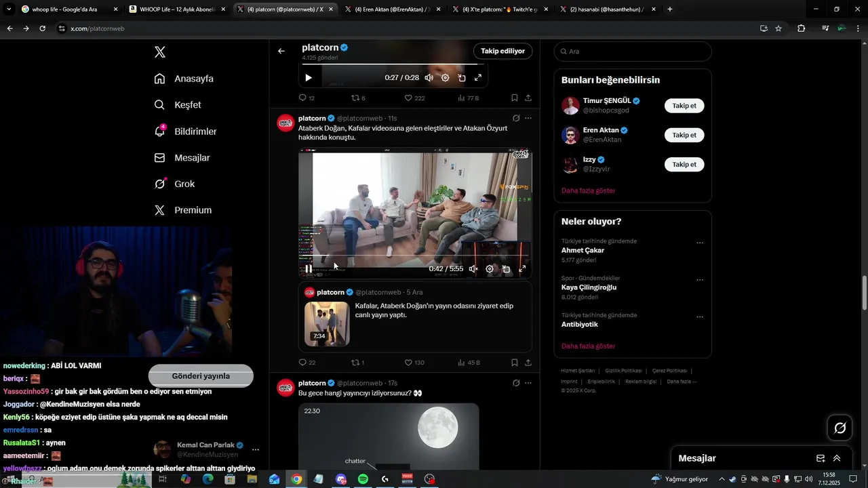
Task: Reply to post with 12 comments
Action: coord(307,98)
